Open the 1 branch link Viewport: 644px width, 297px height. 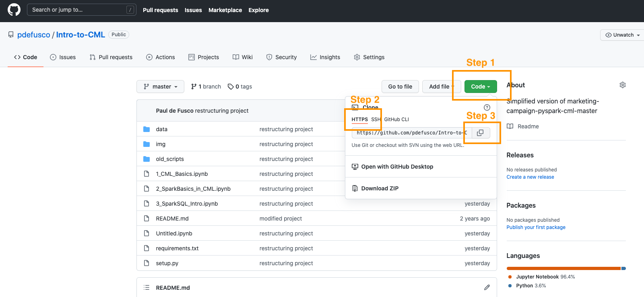(x=206, y=87)
